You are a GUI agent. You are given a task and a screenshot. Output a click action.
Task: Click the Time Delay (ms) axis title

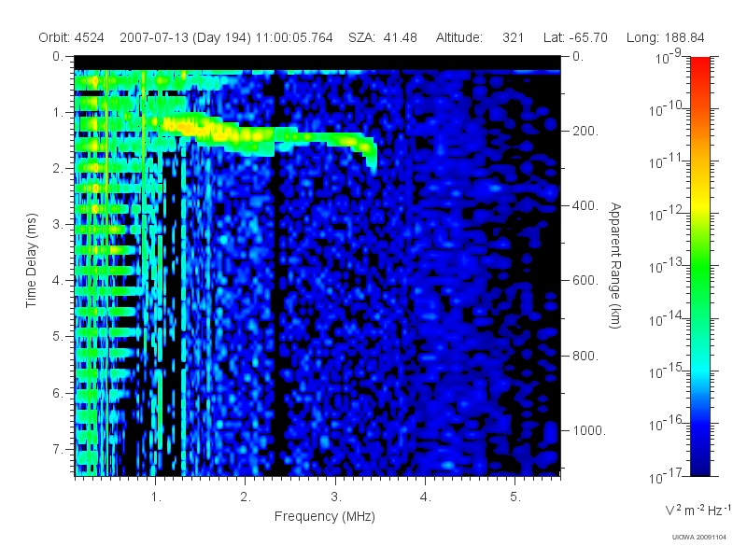31,260
